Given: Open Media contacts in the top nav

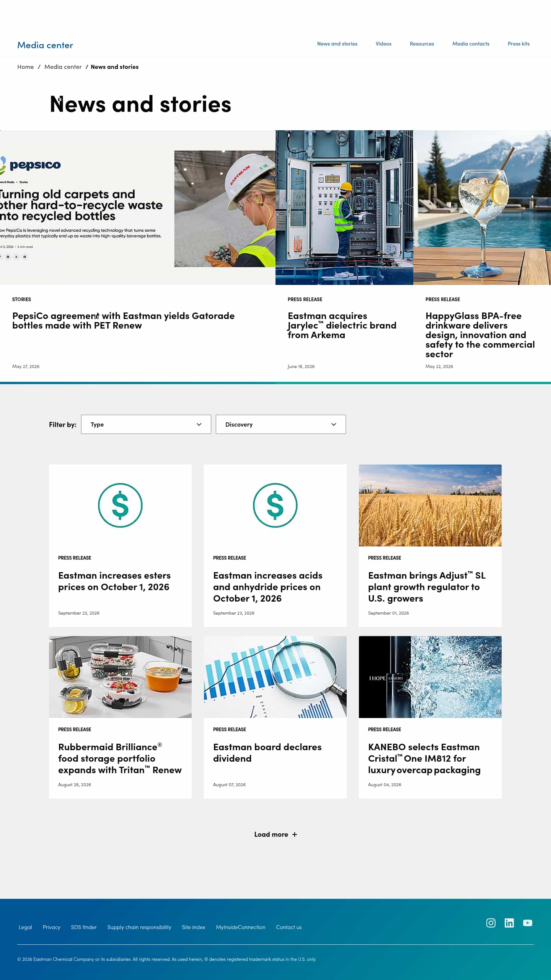Looking at the screenshot, I should 471,44.
